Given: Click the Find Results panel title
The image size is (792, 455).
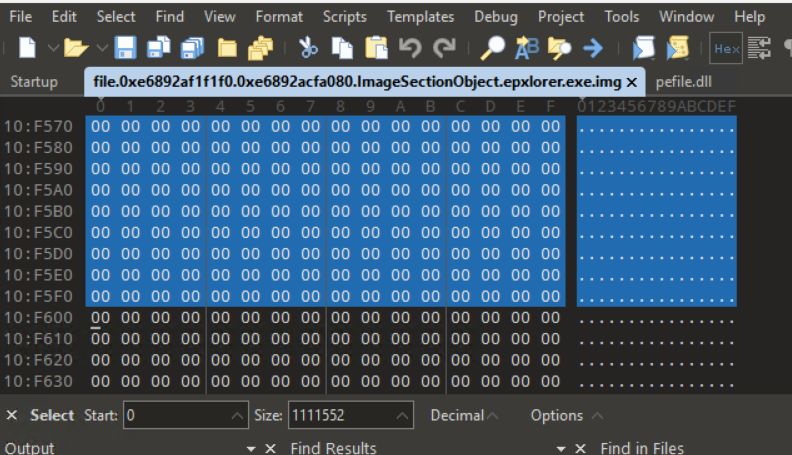Looking at the screenshot, I should [333, 448].
